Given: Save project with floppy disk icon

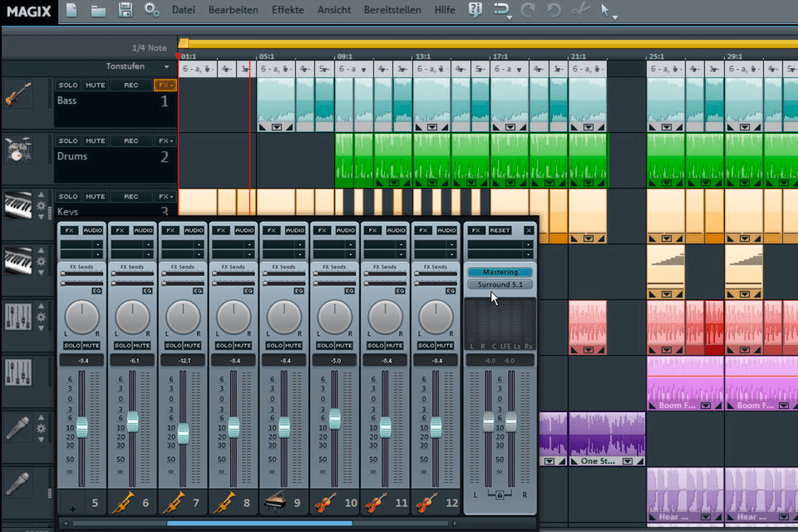Looking at the screenshot, I should 126,10.
